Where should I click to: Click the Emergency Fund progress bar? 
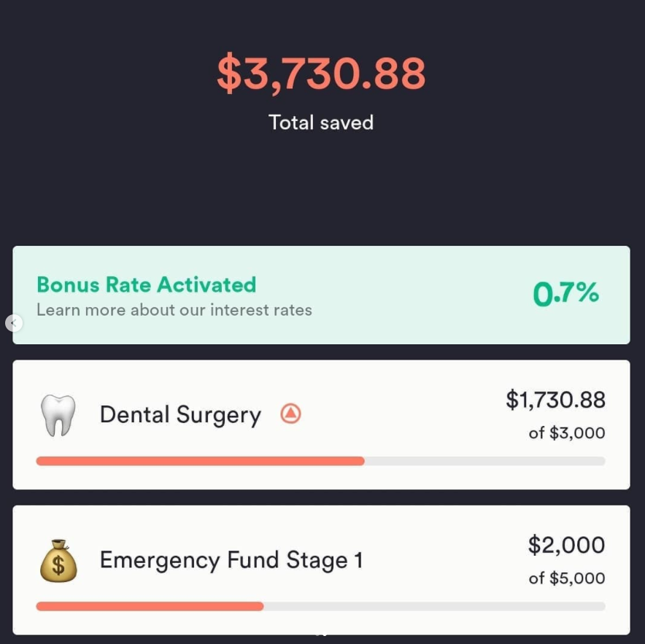pyautogui.click(x=321, y=606)
